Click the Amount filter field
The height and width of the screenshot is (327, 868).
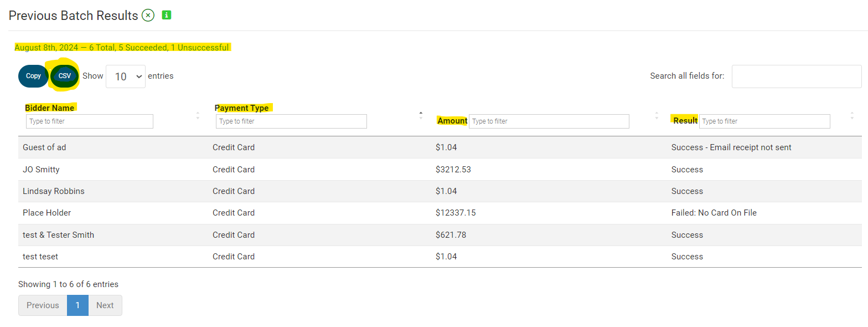[x=549, y=121]
